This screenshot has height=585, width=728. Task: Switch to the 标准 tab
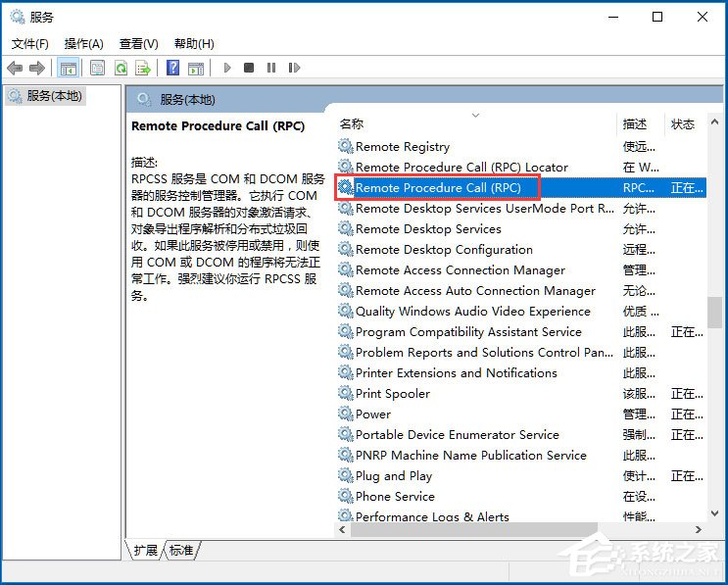click(x=181, y=551)
